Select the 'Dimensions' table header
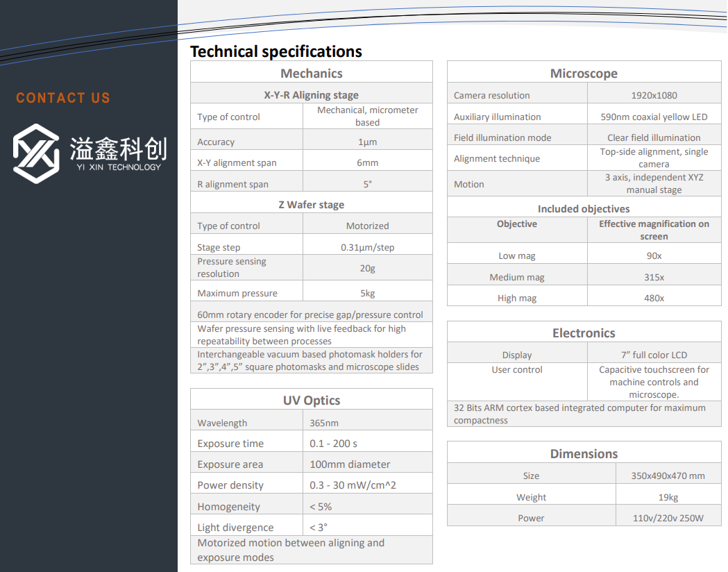This screenshot has height=572, width=728. point(584,453)
